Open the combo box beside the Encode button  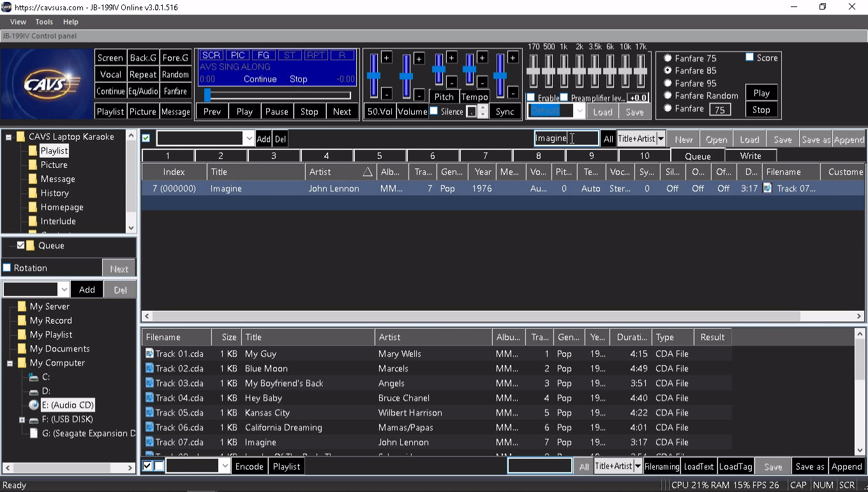[225, 466]
